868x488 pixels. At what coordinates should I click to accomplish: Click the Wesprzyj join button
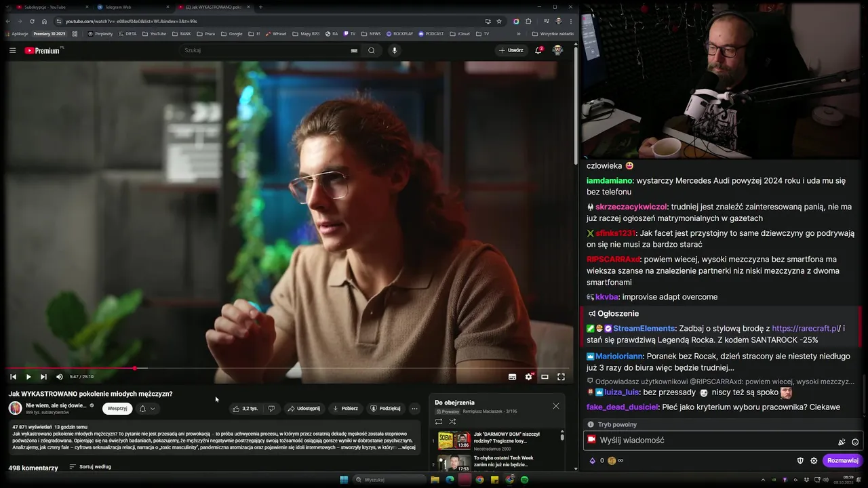(x=117, y=409)
